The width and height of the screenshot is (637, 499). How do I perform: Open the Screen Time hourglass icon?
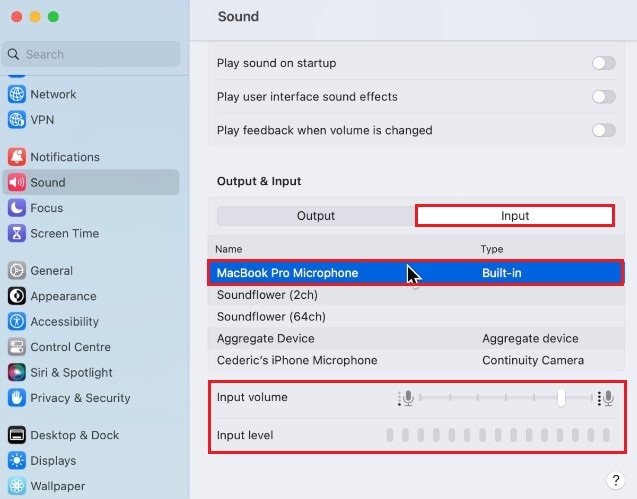16,233
